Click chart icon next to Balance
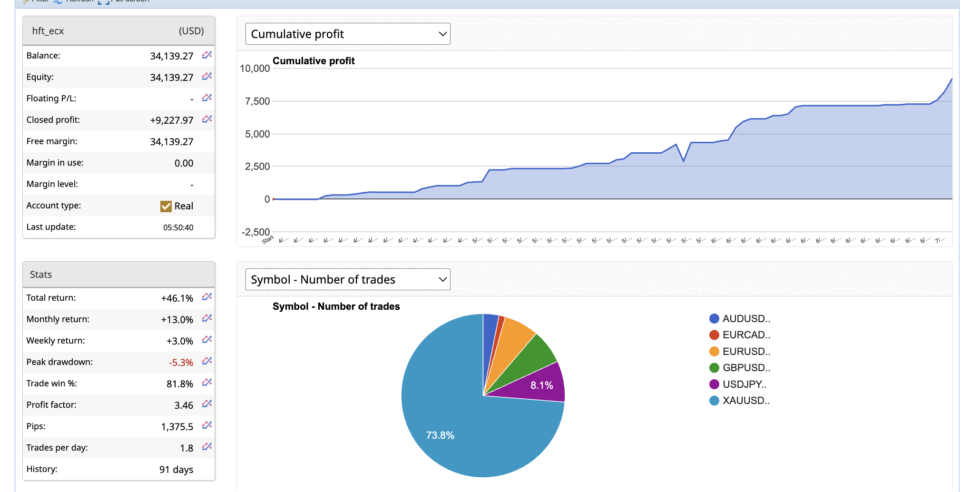 (206, 55)
